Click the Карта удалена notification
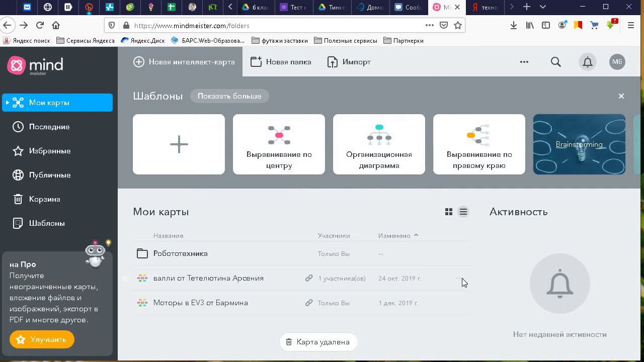Image resolution: width=644 pixels, height=362 pixels. click(x=318, y=342)
